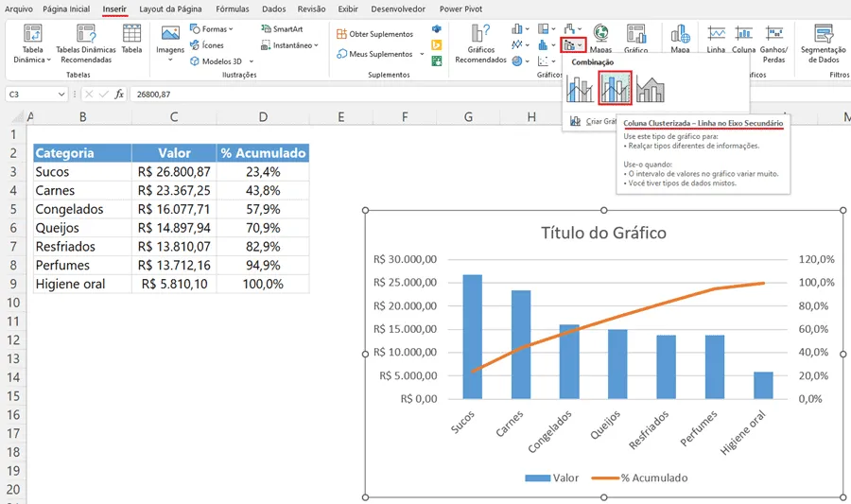Choose stacked area with clustered column combo

tap(651, 89)
